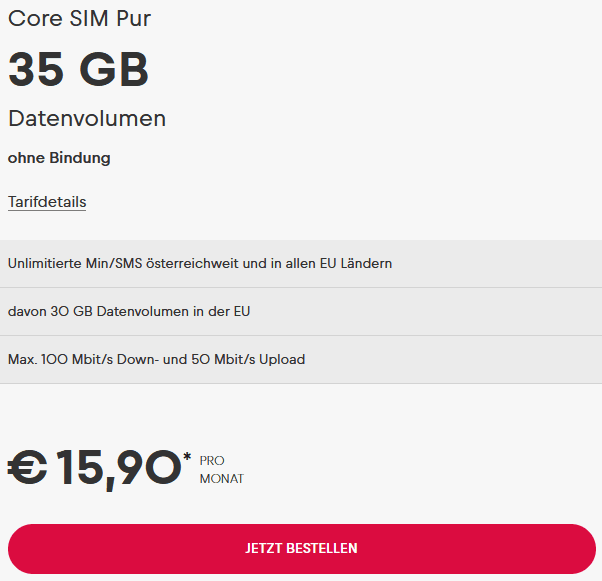Click the PRO label beside the price

tap(212, 461)
